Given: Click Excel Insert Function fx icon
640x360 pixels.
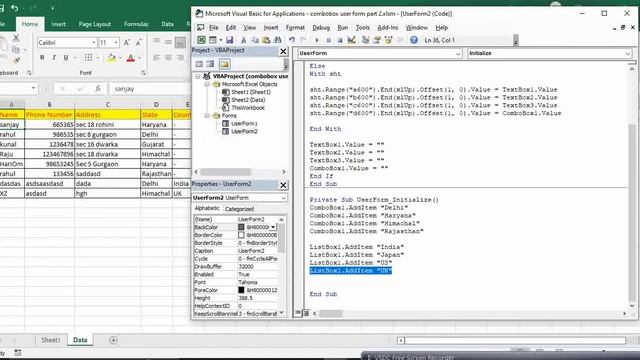Looking at the screenshot, I should 98,89.
